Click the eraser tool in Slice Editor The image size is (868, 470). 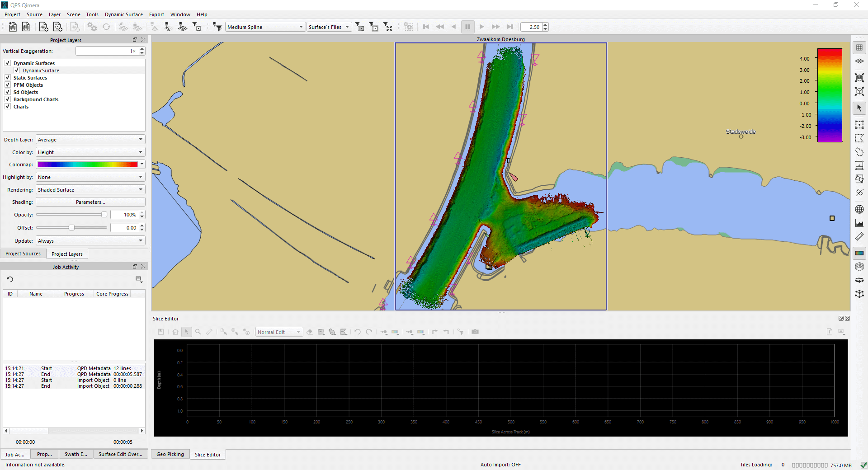coord(310,332)
